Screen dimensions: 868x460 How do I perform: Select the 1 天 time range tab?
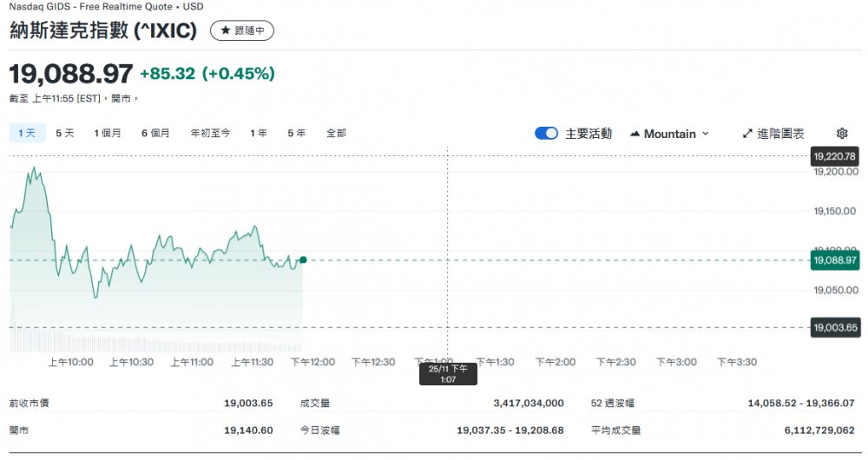(27, 133)
